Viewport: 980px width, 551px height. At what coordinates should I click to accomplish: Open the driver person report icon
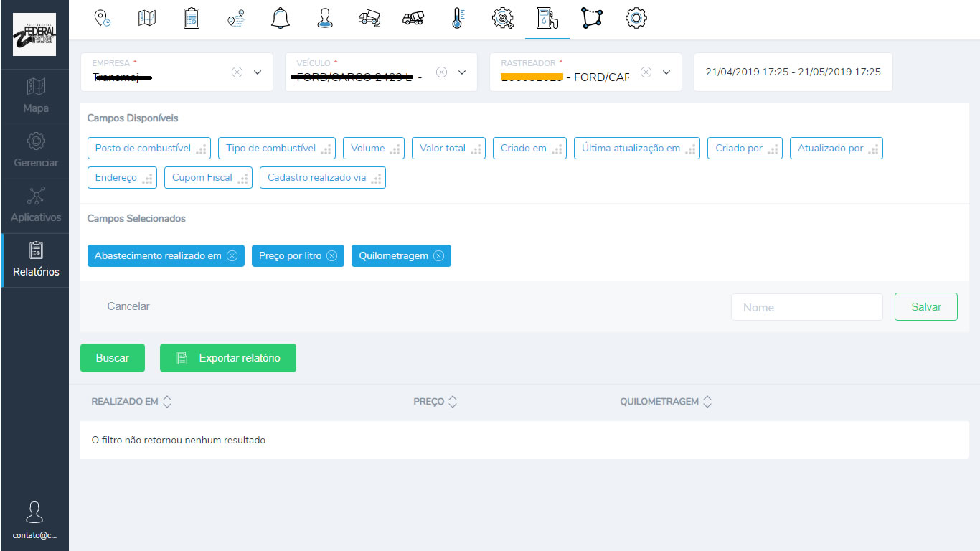(324, 19)
